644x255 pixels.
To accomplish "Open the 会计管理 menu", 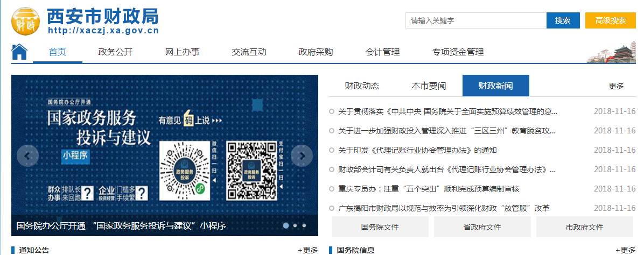I will [382, 52].
